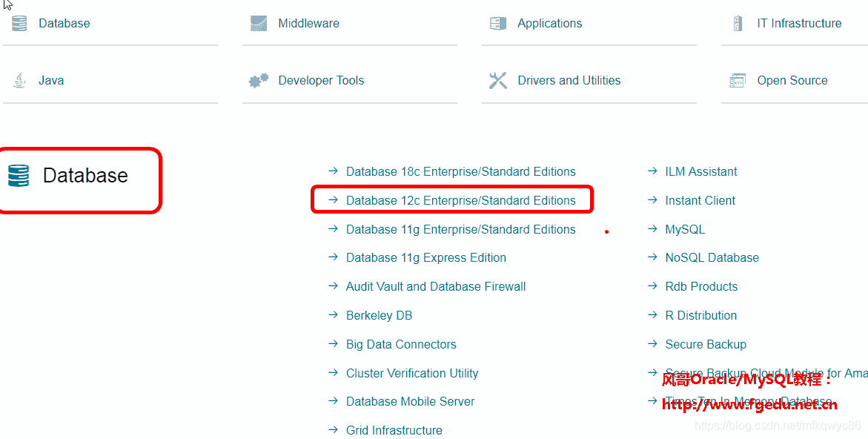Click the Database cylinder icon
868x439 pixels.
pos(18,23)
